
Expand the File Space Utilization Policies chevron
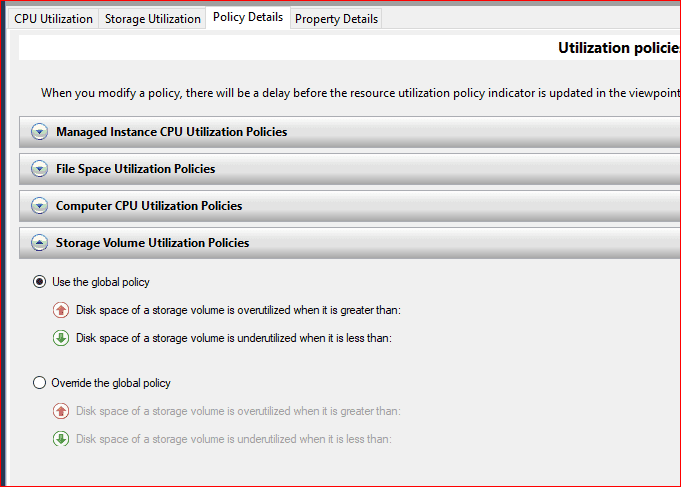(x=39, y=169)
